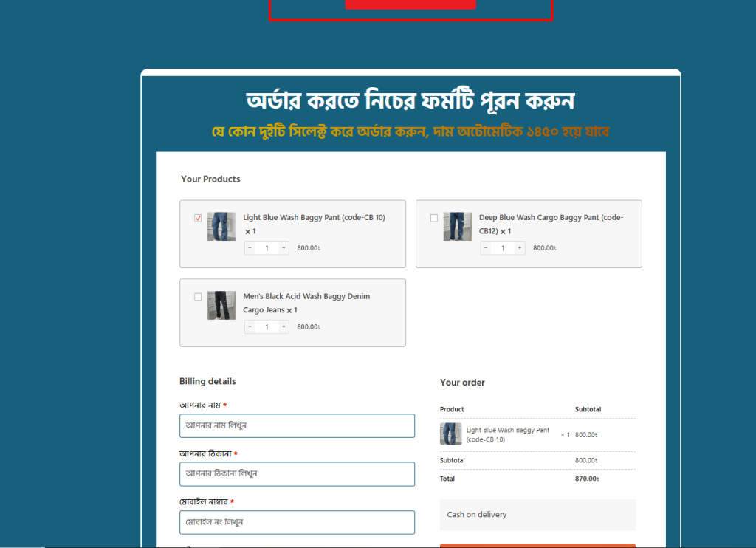Click the Light Blue Wash Baggy Pant product image
Screen dimensions: 756x548
221,227
